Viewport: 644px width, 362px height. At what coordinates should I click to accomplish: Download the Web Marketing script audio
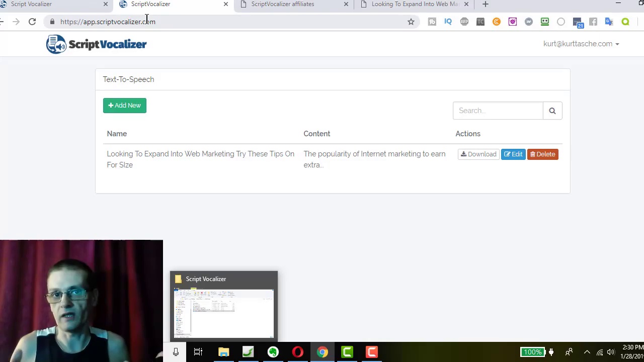pyautogui.click(x=478, y=154)
